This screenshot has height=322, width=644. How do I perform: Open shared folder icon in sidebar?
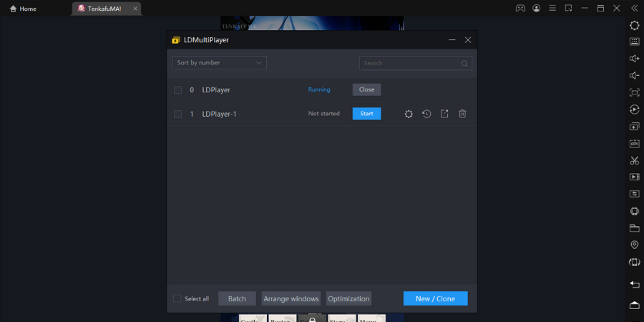tap(634, 228)
